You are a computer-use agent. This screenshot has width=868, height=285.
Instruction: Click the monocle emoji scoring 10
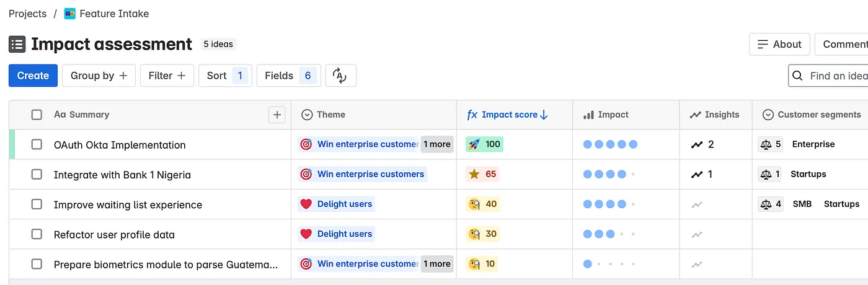pos(474,264)
